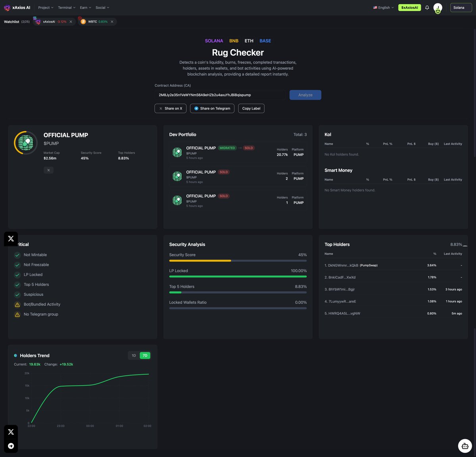Click OFFICIAL PUMP icon with 1 holder
Image resolution: width=476 pixels, height=457 pixels.
point(177,200)
